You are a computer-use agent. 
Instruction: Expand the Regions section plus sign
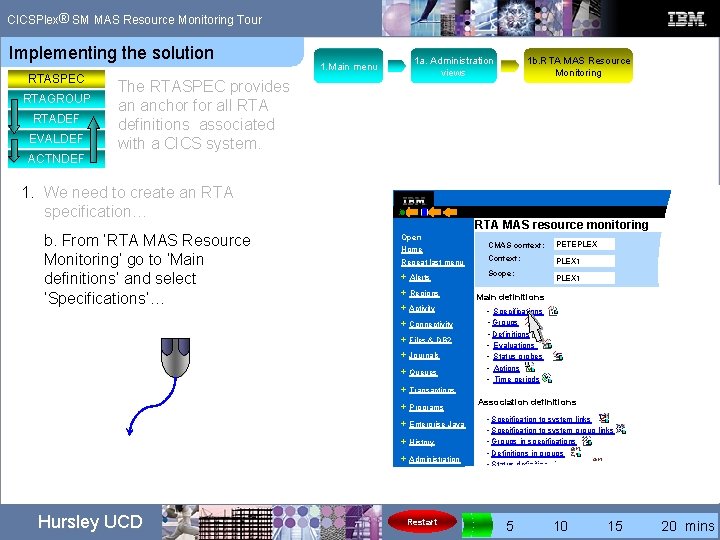pyautogui.click(x=403, y=292)
